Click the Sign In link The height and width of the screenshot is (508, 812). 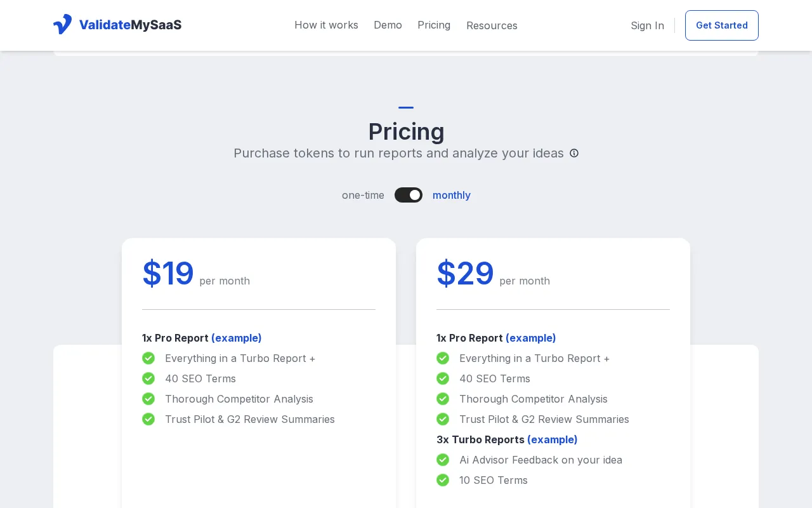pos(647,25)
